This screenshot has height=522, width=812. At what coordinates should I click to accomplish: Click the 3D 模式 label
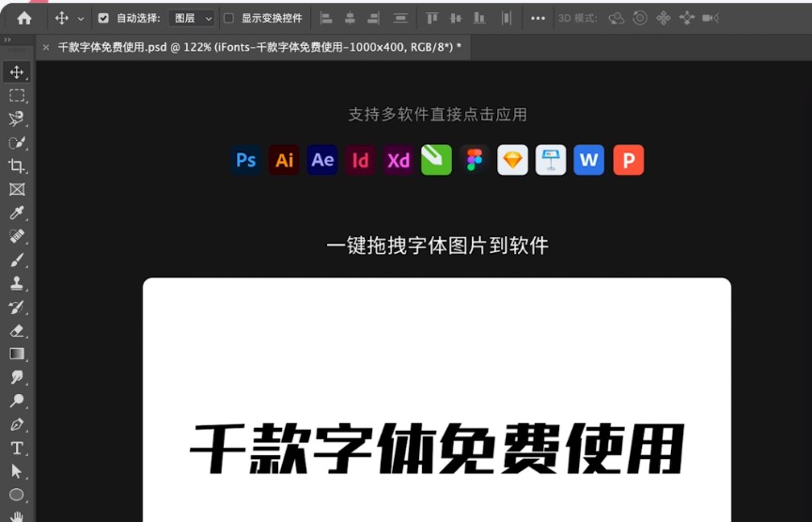coord(577,19)
